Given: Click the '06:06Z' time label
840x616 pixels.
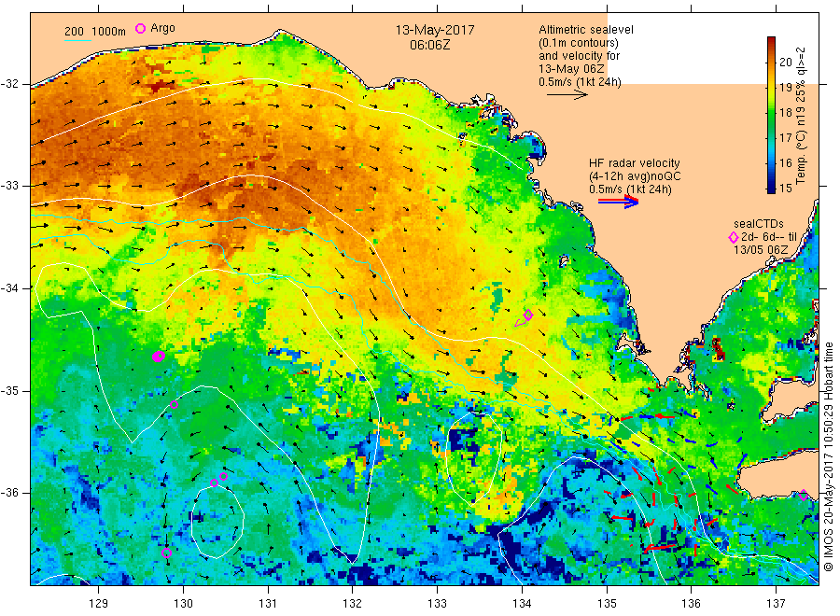Looking at the screenshot, I should [430, 45].
